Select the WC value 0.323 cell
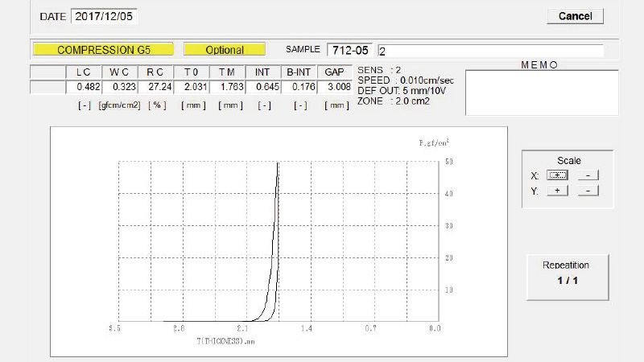 [x=119, y=86]
